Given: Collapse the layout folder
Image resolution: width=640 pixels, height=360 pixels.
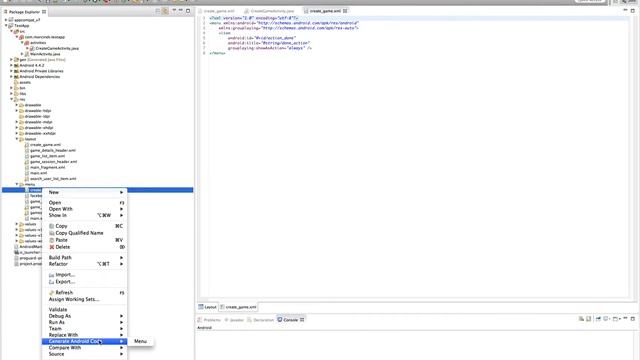Looking at the screenshot, I should coord(17,139).
